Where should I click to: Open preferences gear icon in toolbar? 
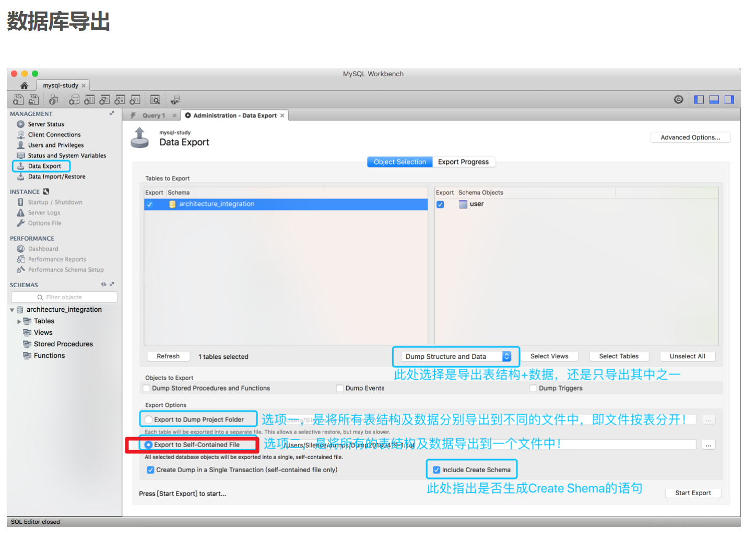pos(679,99)
